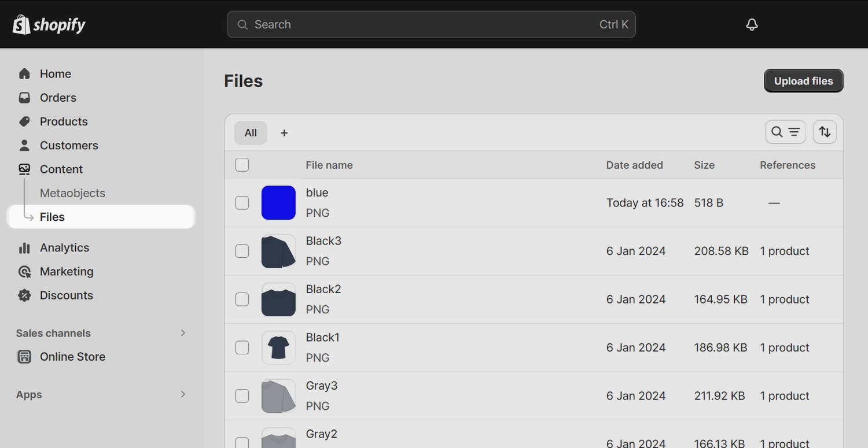Viewport: 868px width, 448px height.
Task: Click the 518 B size value
Action: [x=709, y=203]
